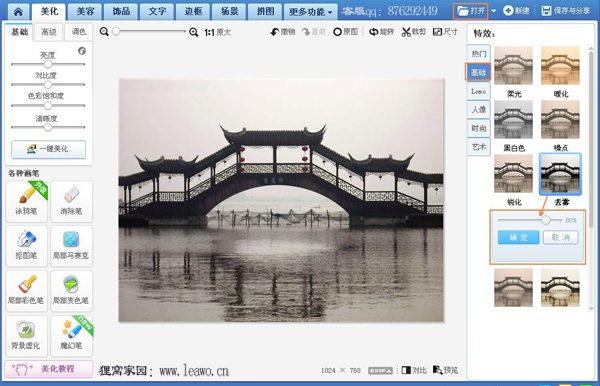Image resolution: width=600 pixels, height=386 pixels.
Task: Click the zoom out magnifier icon
Action: 104,32
